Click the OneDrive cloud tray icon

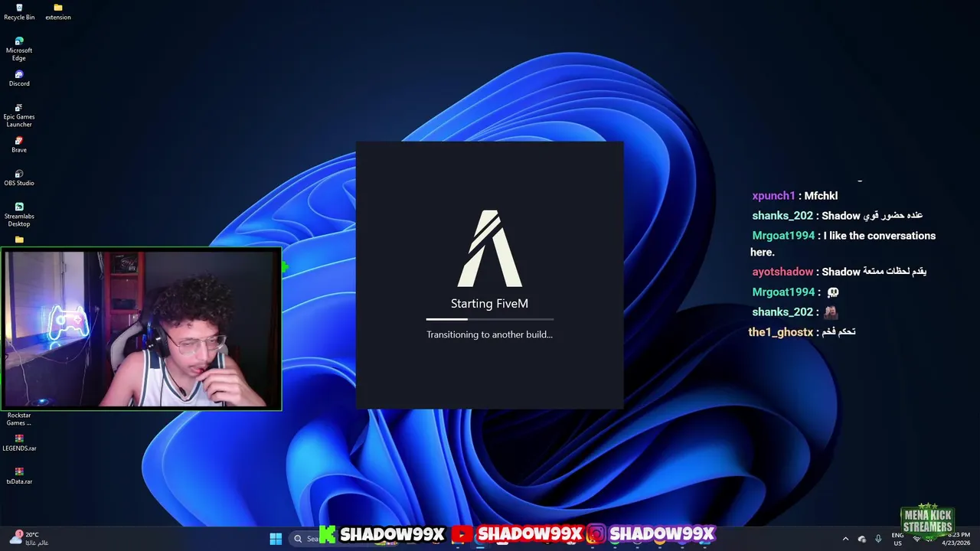coord(862,539)
